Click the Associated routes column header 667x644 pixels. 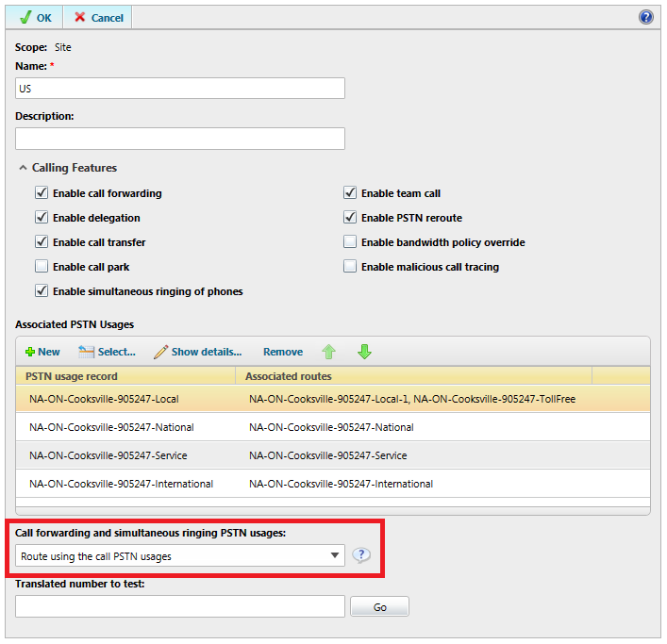click(x=413, y=376)
